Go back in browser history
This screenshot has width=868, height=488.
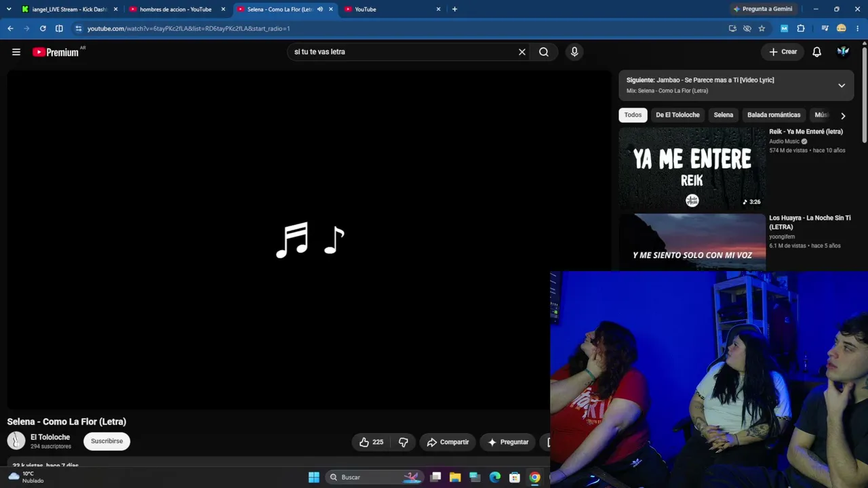click(x=10, y=28)
